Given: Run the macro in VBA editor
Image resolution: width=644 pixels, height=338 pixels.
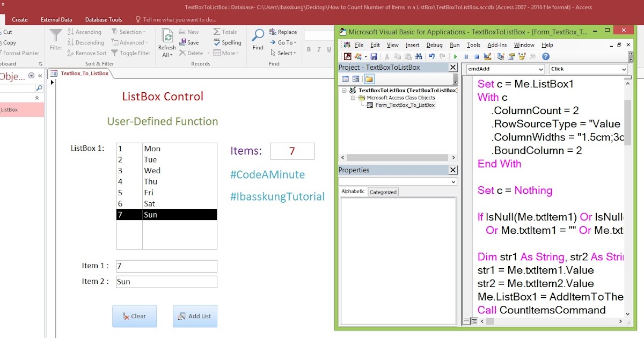Looking at the screenshot, I should click(x=456, y=56).
